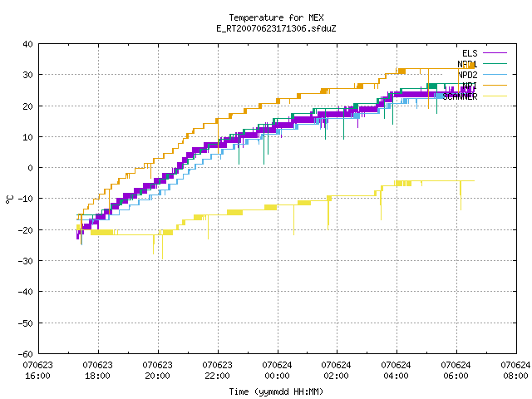The height and width of the screenshot is (399, 532).
Task: Click the y-axis label -10
Action: 26,199
